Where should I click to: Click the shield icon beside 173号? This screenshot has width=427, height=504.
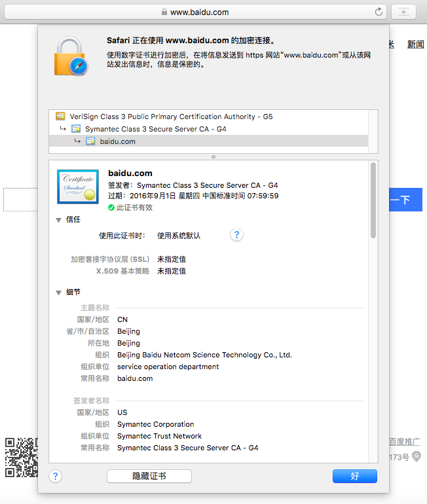point(417,456)
